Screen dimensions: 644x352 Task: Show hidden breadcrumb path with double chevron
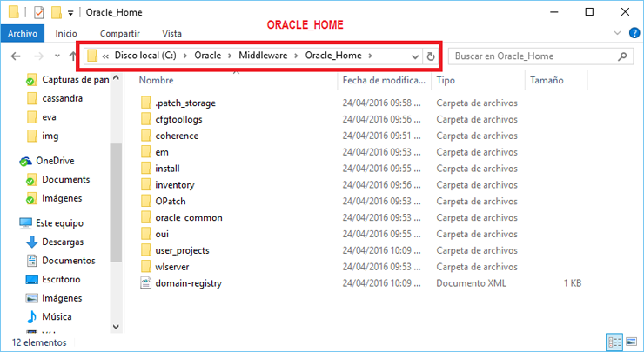105,56
